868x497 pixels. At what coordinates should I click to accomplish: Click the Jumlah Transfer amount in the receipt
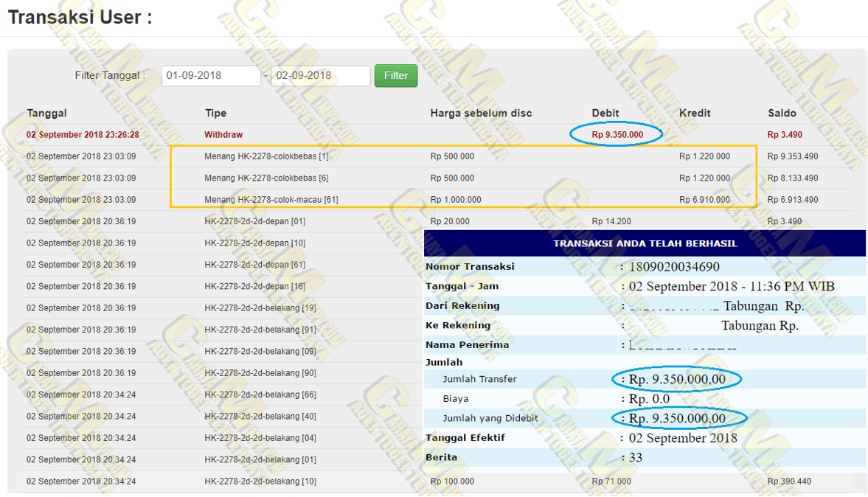point(677,379)
